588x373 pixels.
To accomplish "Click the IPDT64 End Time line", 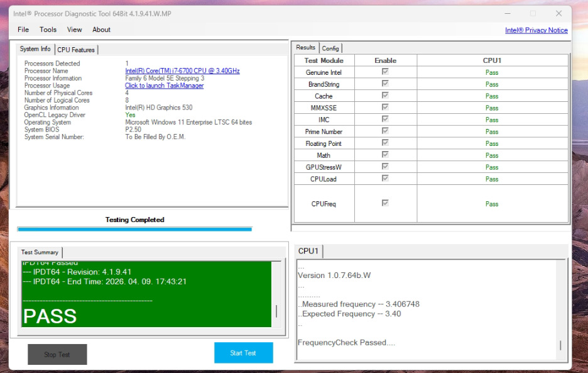I will pyautogui.click(x=105, y=281).
